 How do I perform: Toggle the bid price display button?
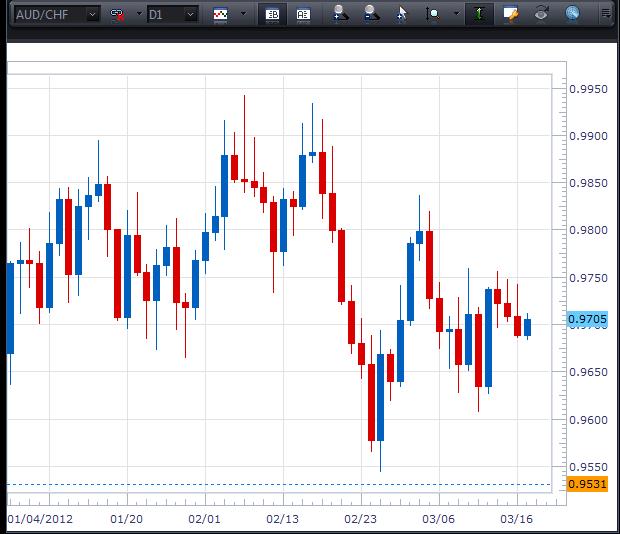272,15
